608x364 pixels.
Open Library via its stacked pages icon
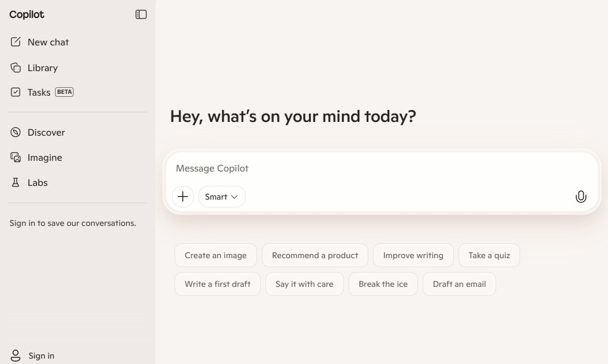16,68
